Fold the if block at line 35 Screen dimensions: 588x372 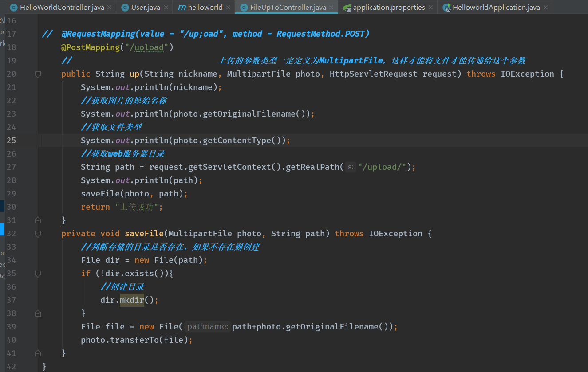coord(38,274)
